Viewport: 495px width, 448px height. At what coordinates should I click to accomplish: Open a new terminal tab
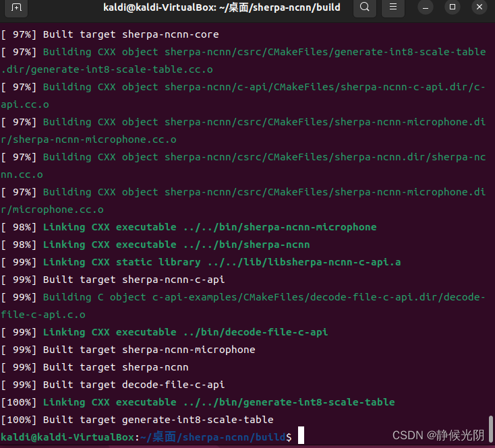pyautogui.click(x=16, y=7)
